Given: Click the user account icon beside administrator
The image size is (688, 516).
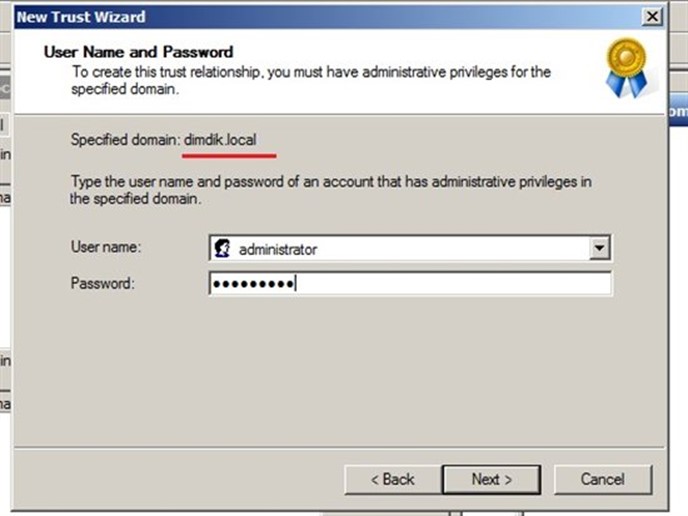Looking at the screenshot, I should point(222,248).
